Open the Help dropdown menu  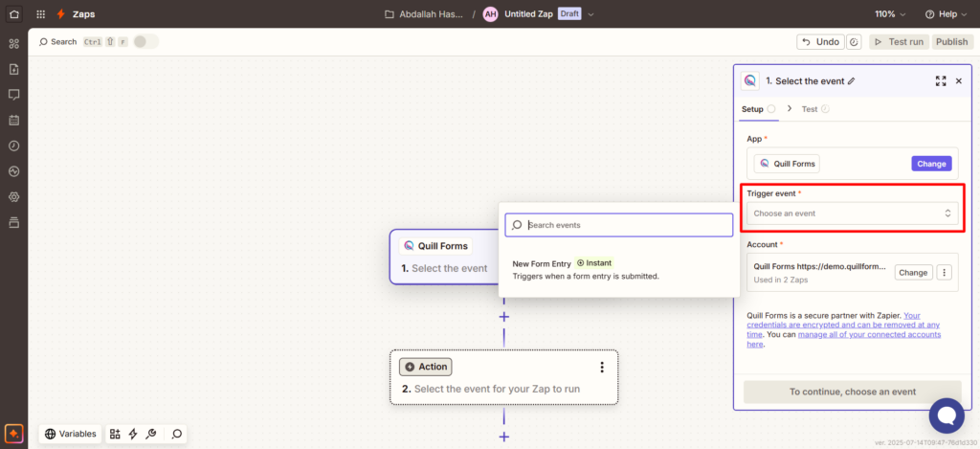point(945,13)
